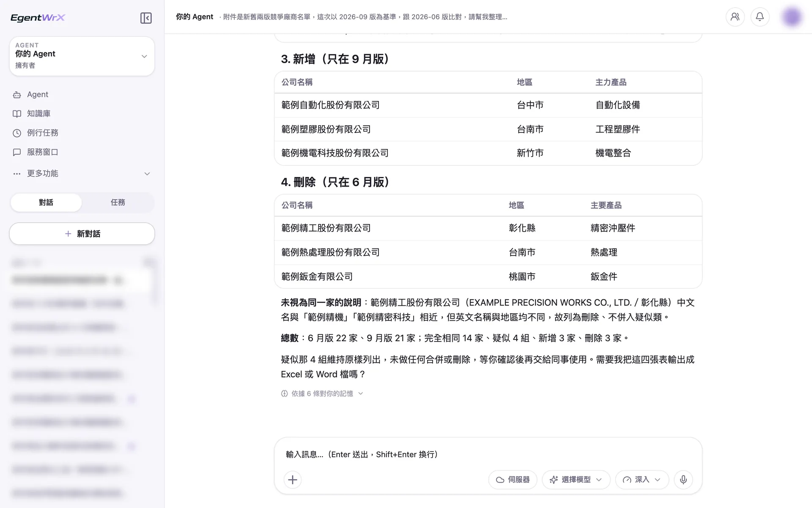Click 精密沖壓件 product cell
This screenshot has height=508, width=812.
[x=613, y=228]
